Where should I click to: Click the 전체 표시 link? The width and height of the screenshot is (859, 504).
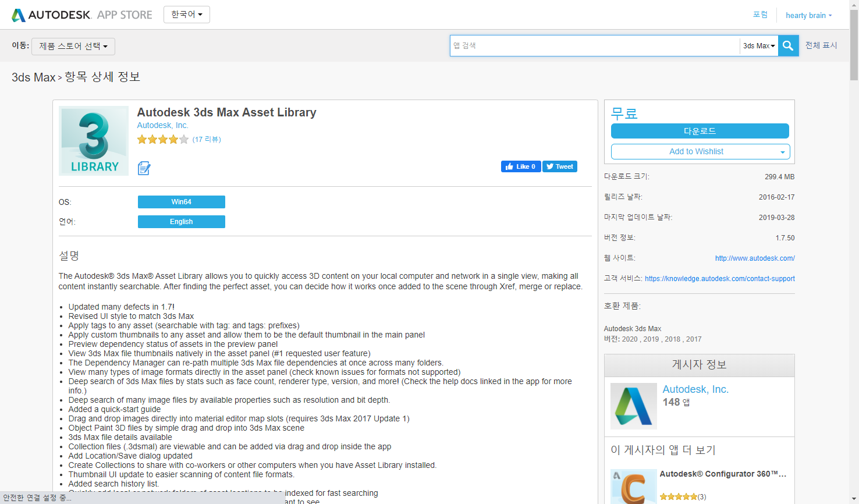point(821,45)
